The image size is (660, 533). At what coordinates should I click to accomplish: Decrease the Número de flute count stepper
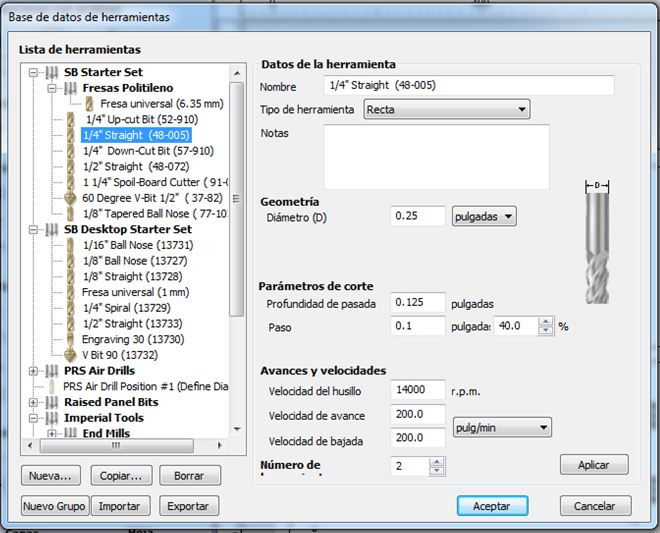click(436, 471)
